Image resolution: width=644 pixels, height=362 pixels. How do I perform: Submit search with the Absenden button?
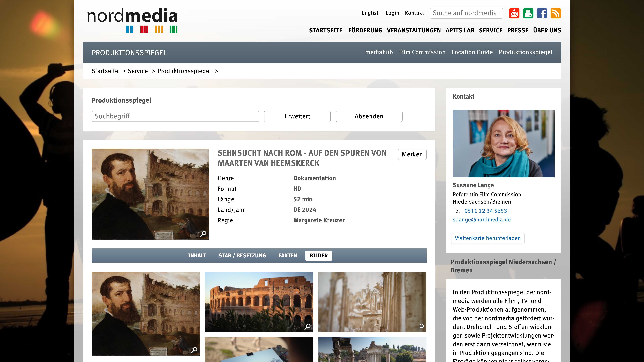[369, 116]
